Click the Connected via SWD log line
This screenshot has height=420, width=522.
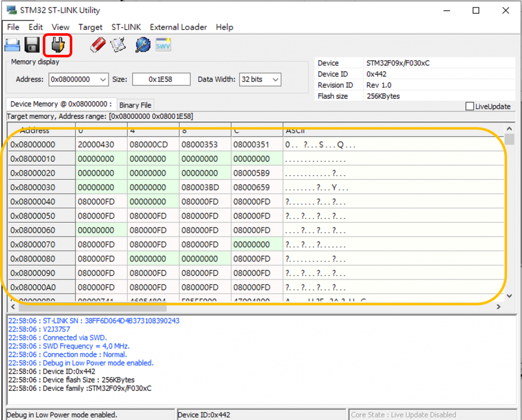(58, 338)
